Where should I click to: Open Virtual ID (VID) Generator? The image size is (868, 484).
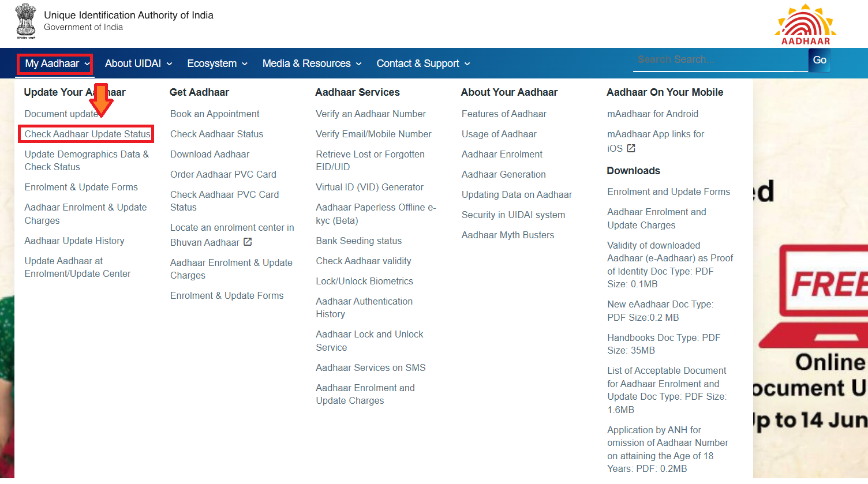point(369,187)
